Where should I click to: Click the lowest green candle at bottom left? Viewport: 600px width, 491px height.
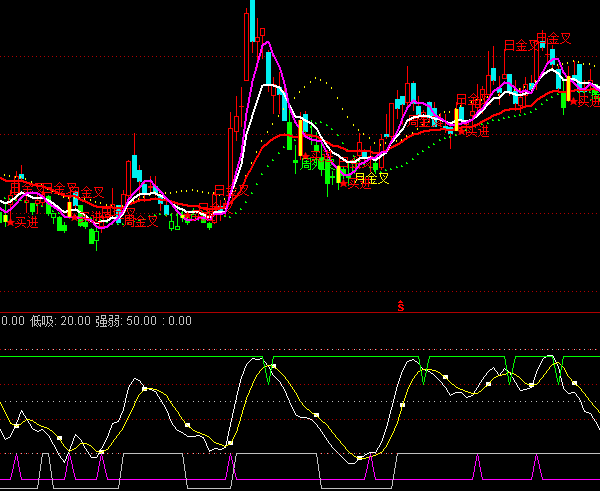[94, 238]
